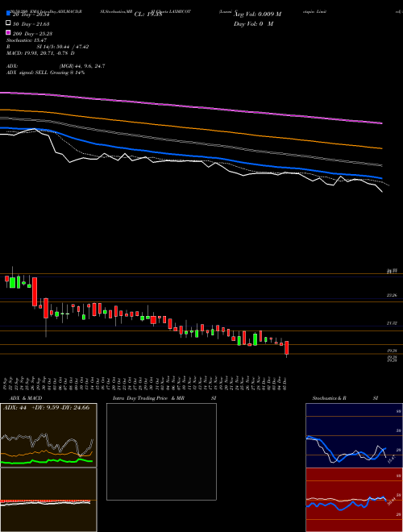Viewport: 403px width, 532px height.
Task: Click the thick blue 20-day average line
Action: click(190, 155)
